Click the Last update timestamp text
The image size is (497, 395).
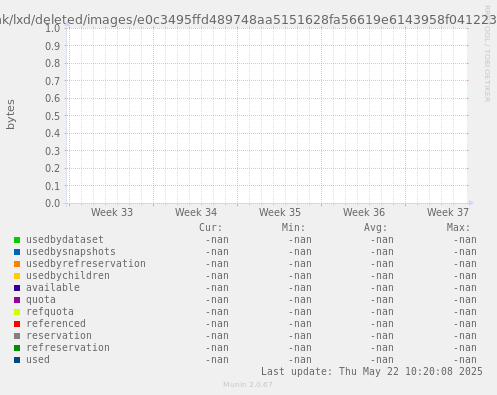[372, 371]
